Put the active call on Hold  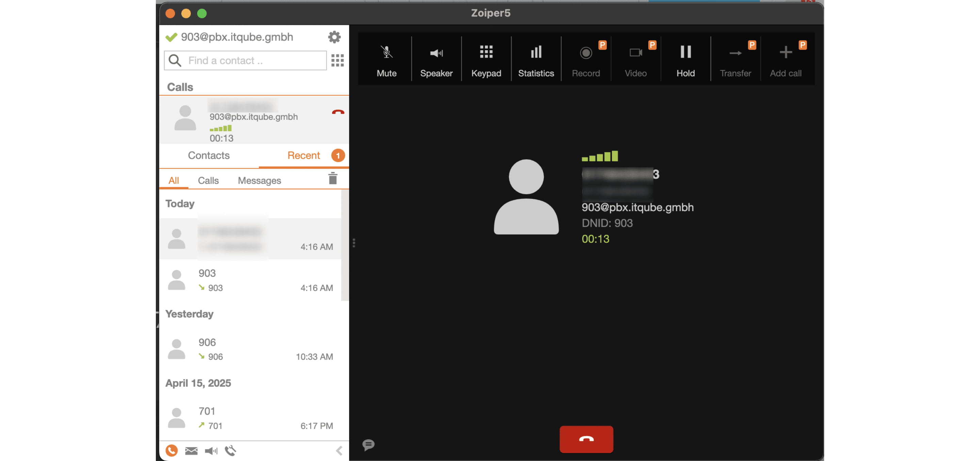685,59
